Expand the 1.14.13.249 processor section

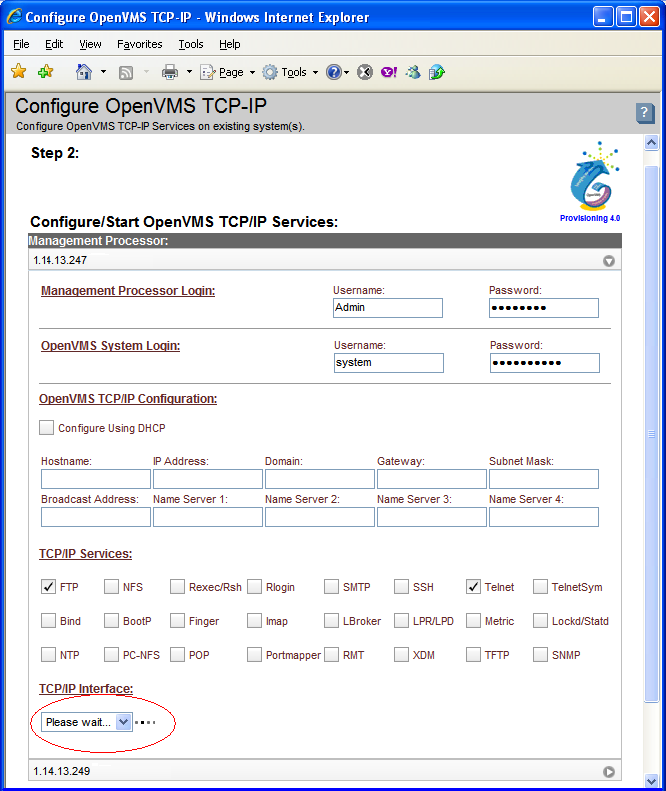609,772
